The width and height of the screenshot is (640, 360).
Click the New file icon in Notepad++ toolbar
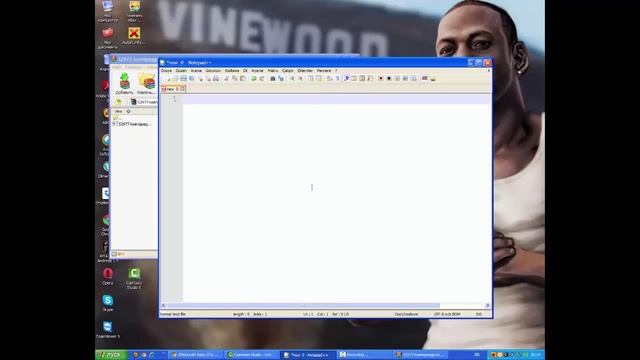(x=168, y=78)
